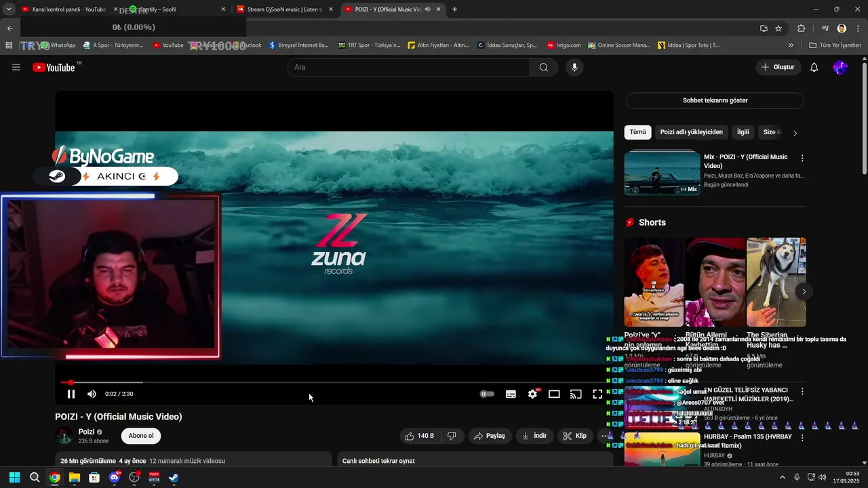This screenshot has height=488, width=868.
Task: Open Steam from the taskbar
Action: (174, 477)
